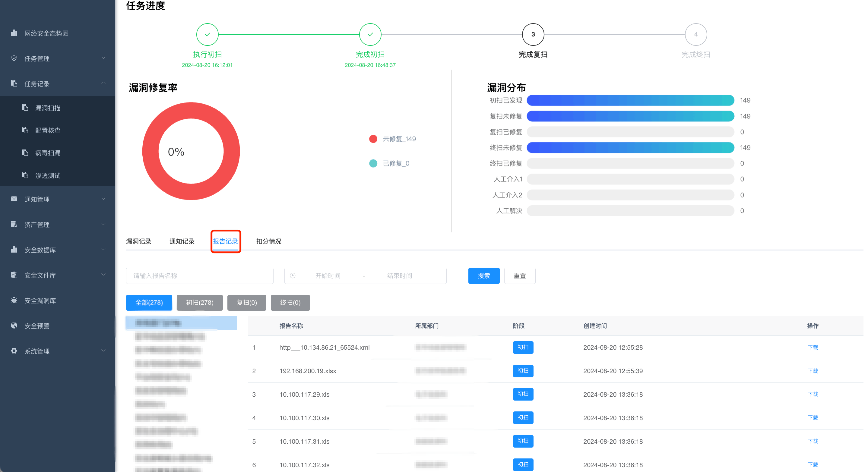The height and width of the screenshot is (472, 868).
Task: Expand the 资产管理 sidebar menu
Action: pos(103,224)
